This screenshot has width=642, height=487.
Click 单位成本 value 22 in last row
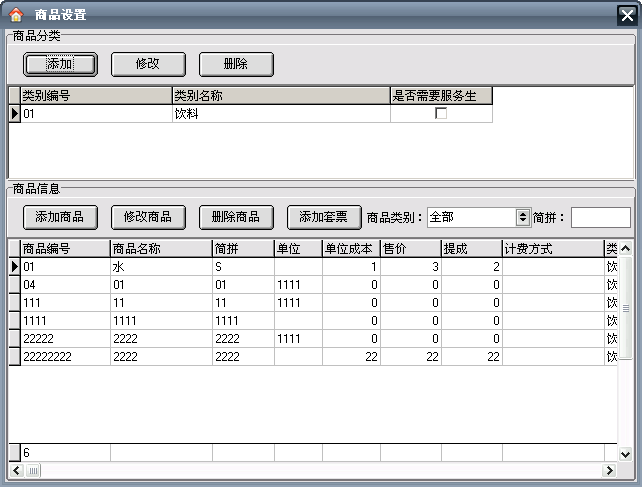pyautogui.click(x=351, y=357)
